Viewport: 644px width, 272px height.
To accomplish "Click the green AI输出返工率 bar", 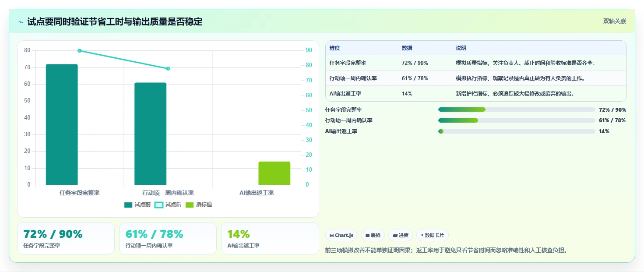I will [274, 173].
